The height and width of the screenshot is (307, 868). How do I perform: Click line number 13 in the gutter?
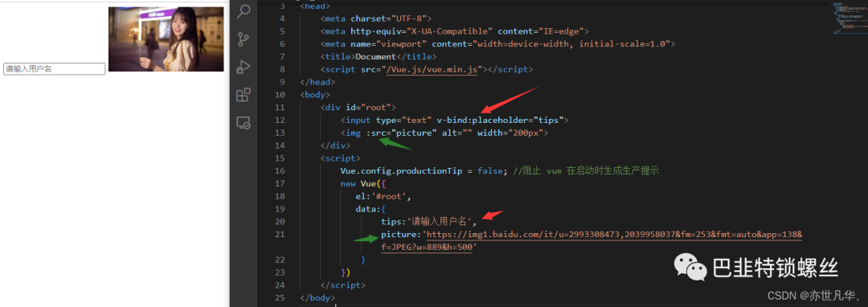pyautogui.click(x=280, y=133)
